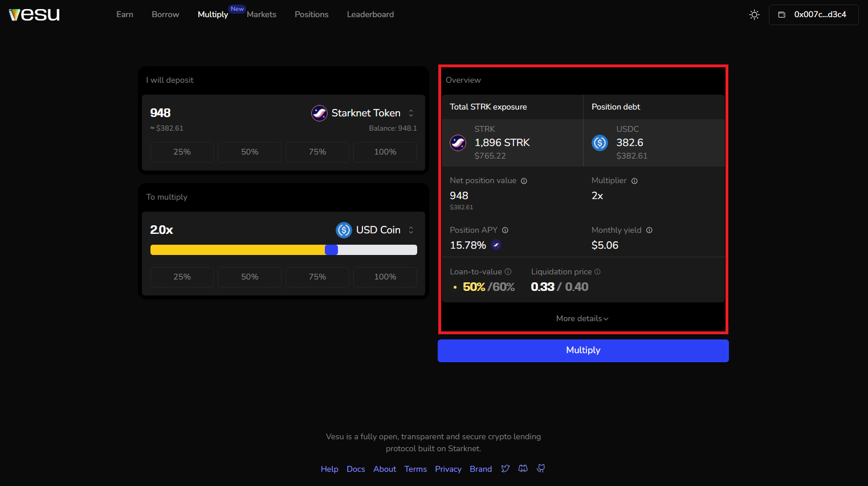The image size is (868, 486).
Task: Select 25% of deposit balance
Action: [182, 152]
